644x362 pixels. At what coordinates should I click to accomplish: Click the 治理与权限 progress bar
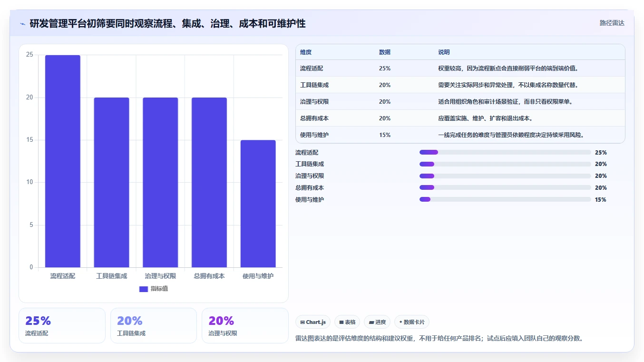(x=505, y=176)
